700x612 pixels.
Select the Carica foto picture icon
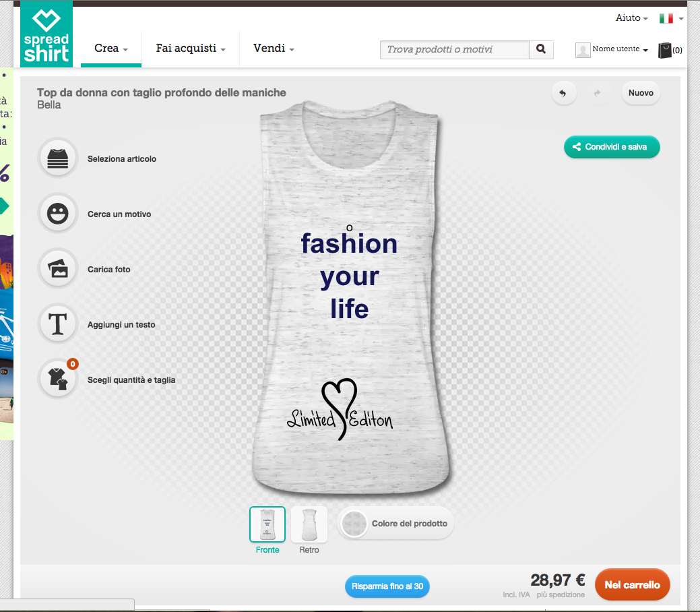tap(59, 269)
